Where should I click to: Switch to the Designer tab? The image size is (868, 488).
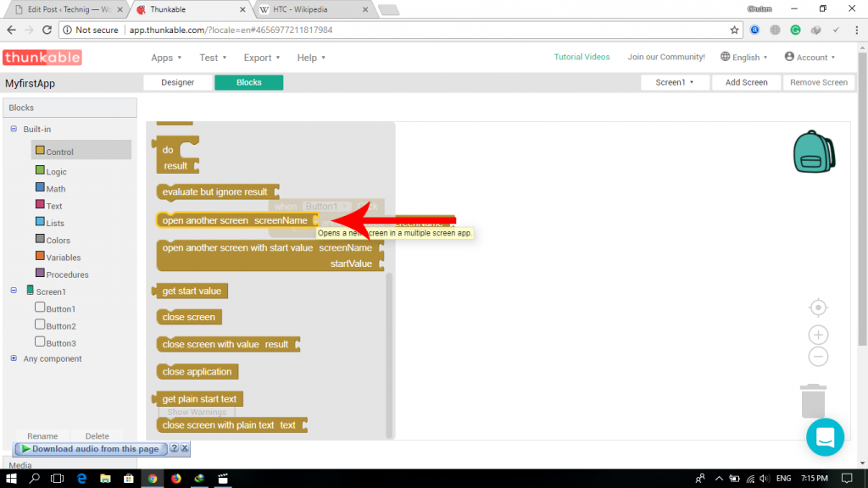click(x=178, y=82)
